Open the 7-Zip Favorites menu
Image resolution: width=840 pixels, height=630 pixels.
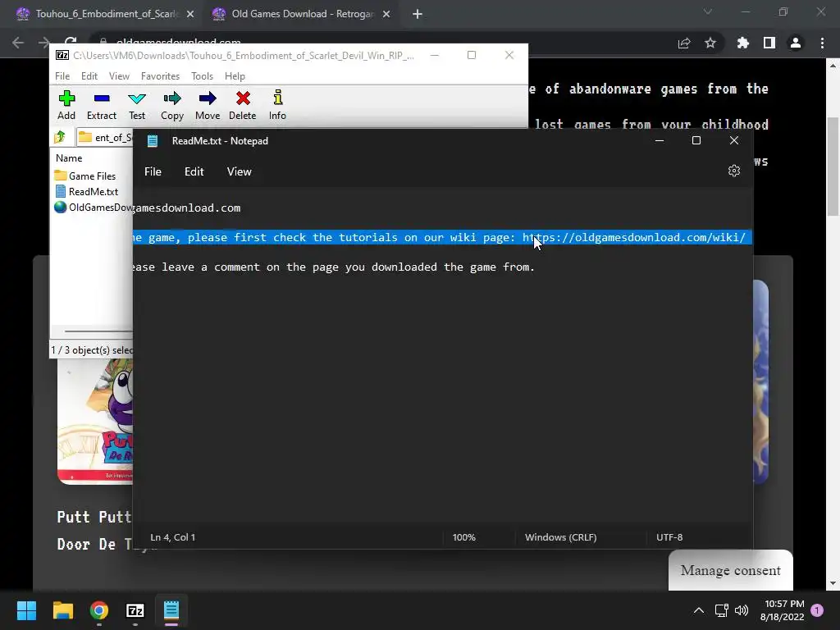pos(160,76)
